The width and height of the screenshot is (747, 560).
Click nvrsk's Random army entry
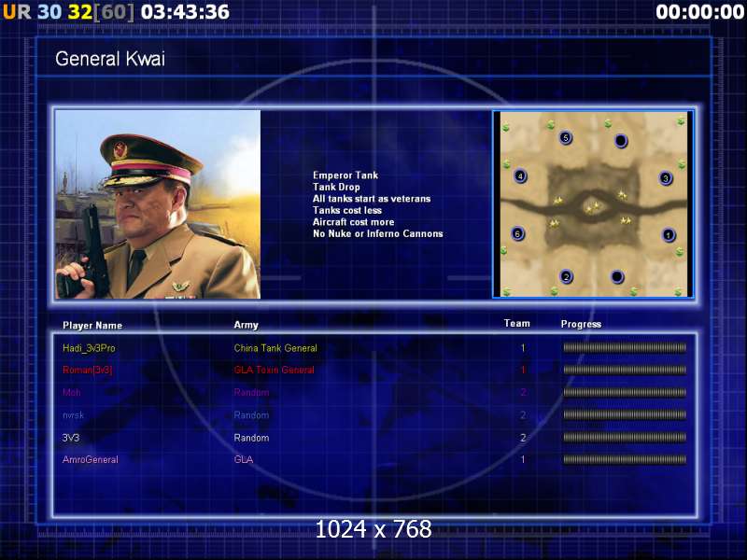251,415
